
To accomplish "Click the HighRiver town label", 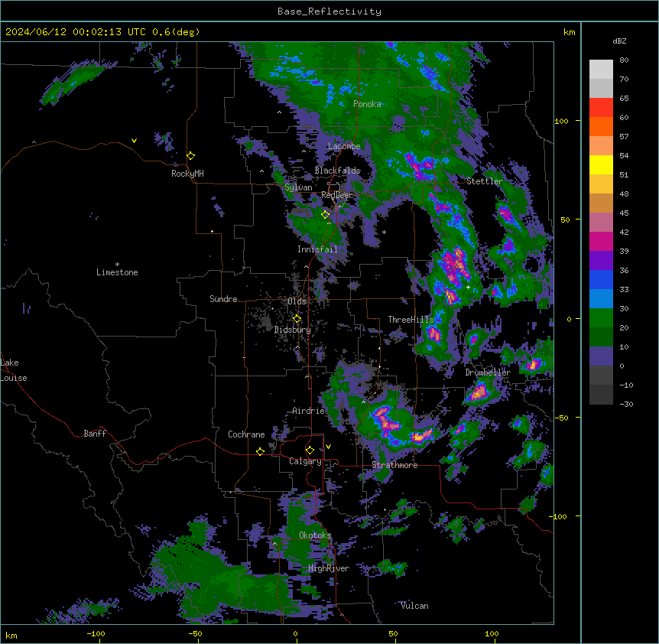I will tap(329, 568).
